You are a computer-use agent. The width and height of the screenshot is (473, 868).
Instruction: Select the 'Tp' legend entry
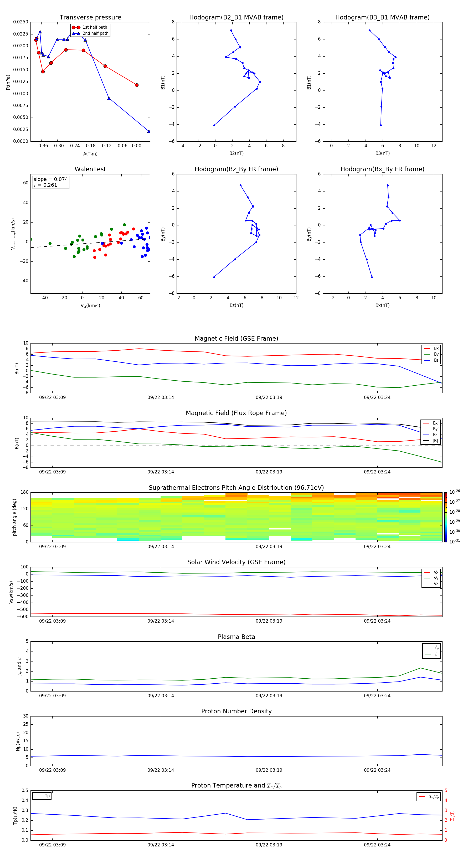pos(42,796)
